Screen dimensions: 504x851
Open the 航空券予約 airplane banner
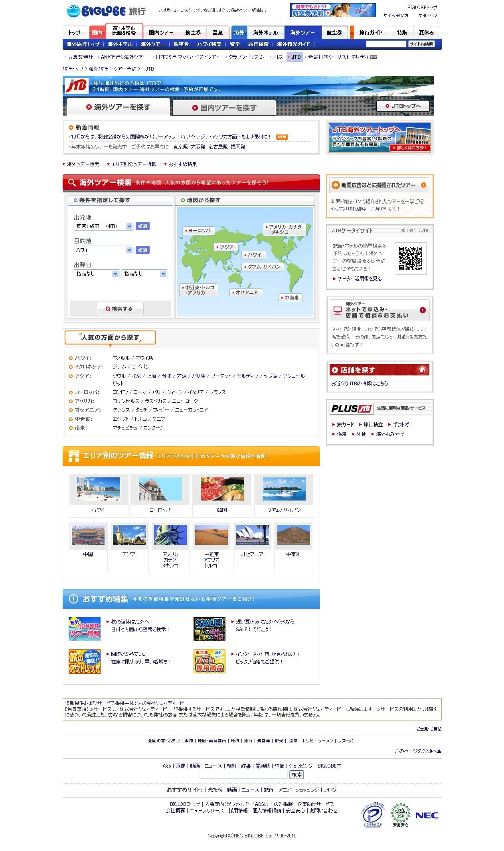(x=333, y=10)
